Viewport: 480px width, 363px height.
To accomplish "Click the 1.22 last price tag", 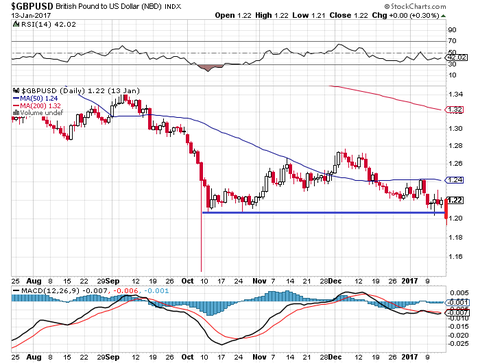I will pos(455,200).
